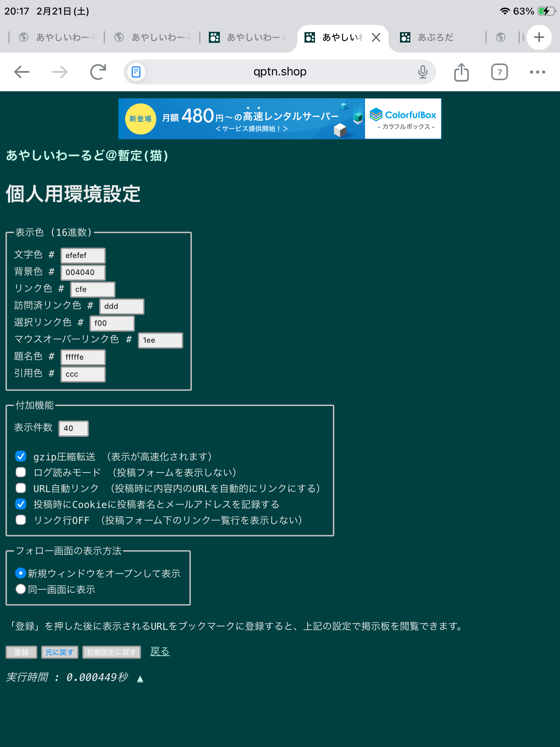
Task: Tap the reload page icon
Action: click(x=98, y=72)
